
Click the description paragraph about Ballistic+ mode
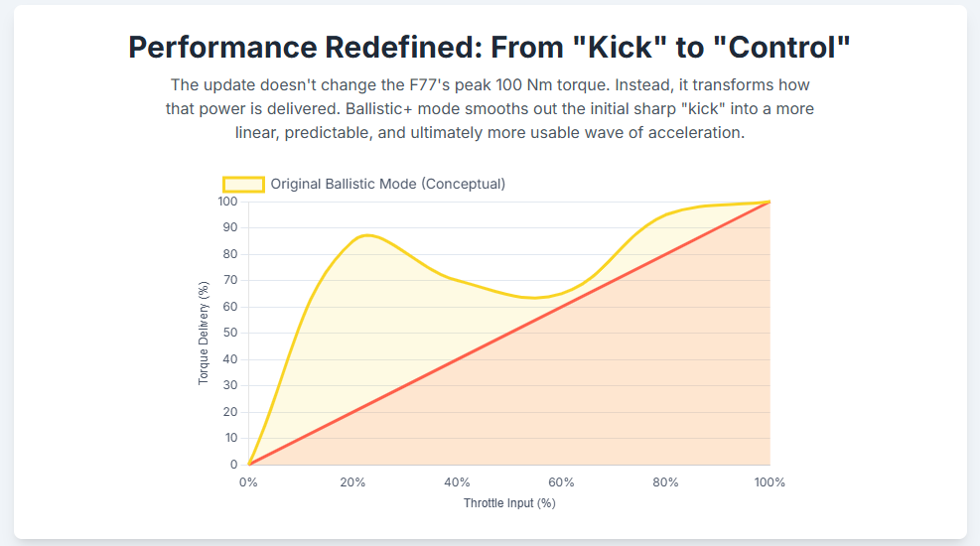pyautogui.click(x=490, y=108)
